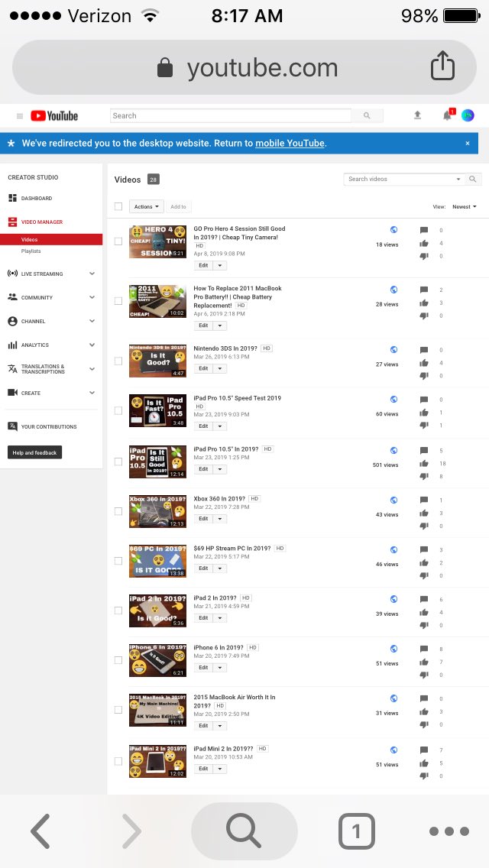This screenshot has height=868, width=489.
Task: Open the search videos filter dropdown arrow
Action: point(458,180)
